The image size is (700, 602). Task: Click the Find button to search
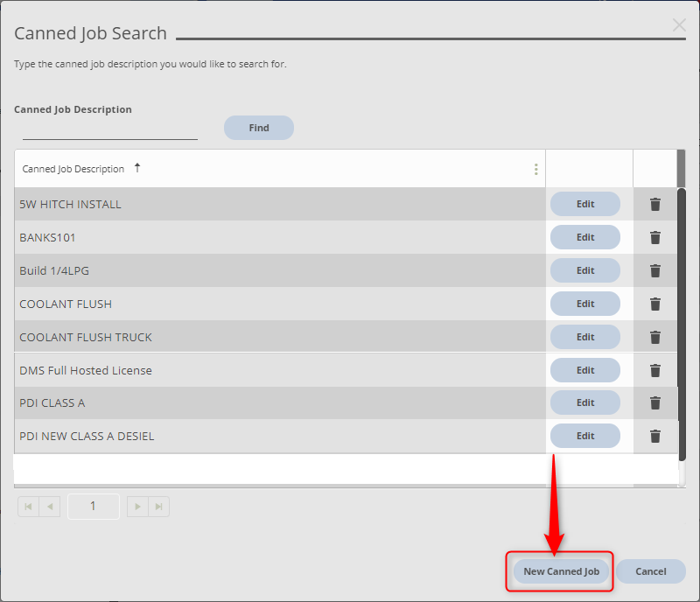point(258,127)
